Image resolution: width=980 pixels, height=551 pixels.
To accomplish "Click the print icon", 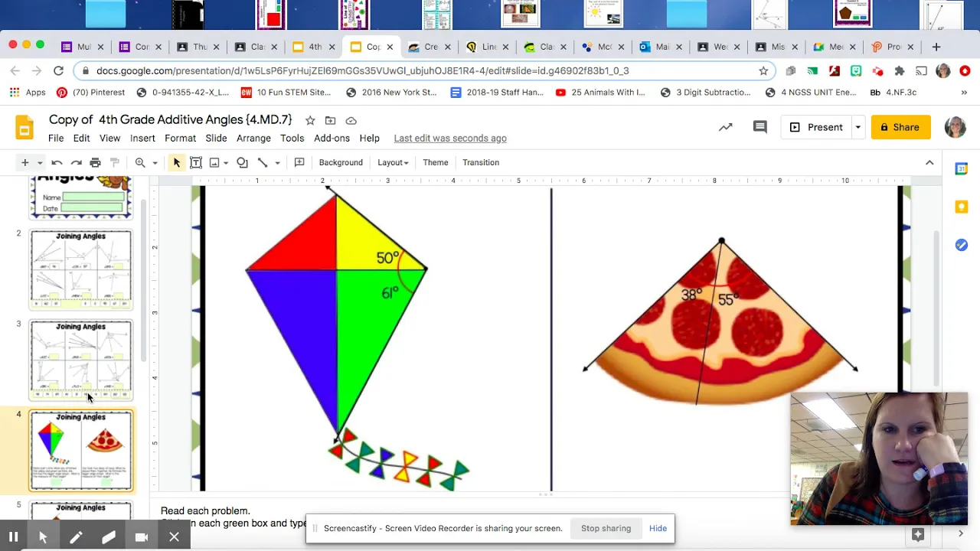I will pyautogui.click(x=95, y=162).
